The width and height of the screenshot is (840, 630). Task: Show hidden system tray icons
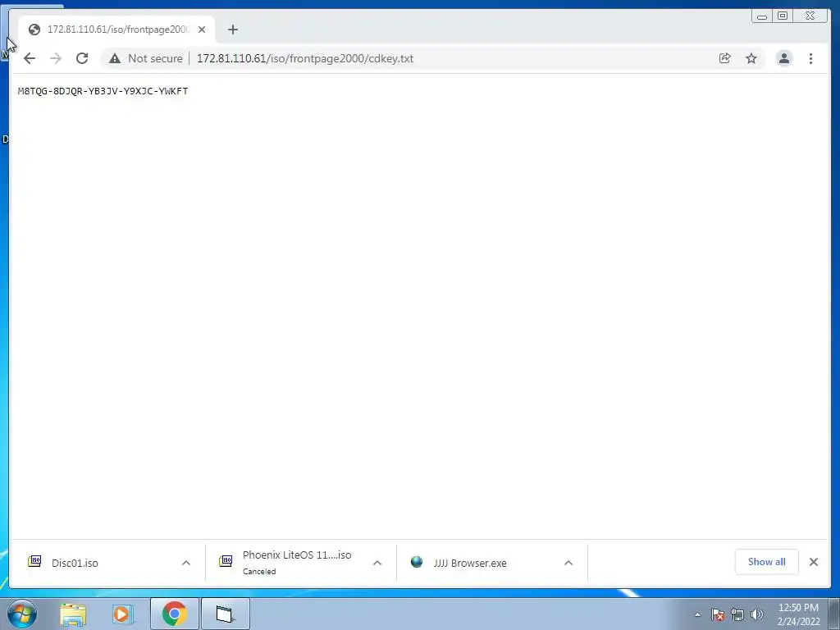[697, 614]
